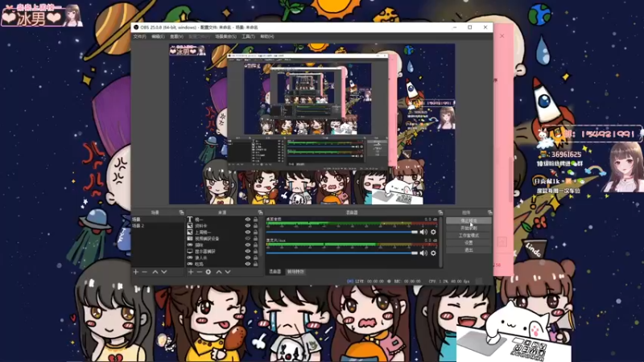Move the selected scene down

(x=164, y=272)
